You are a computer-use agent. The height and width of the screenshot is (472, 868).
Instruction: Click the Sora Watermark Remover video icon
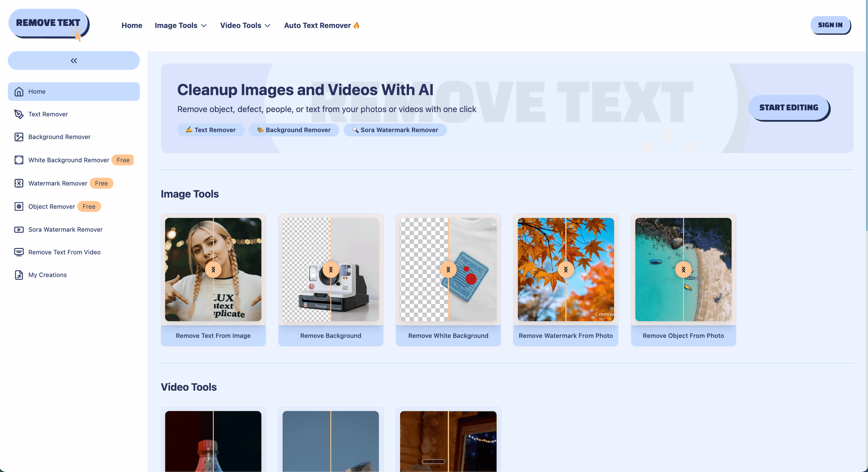(19, 229)
